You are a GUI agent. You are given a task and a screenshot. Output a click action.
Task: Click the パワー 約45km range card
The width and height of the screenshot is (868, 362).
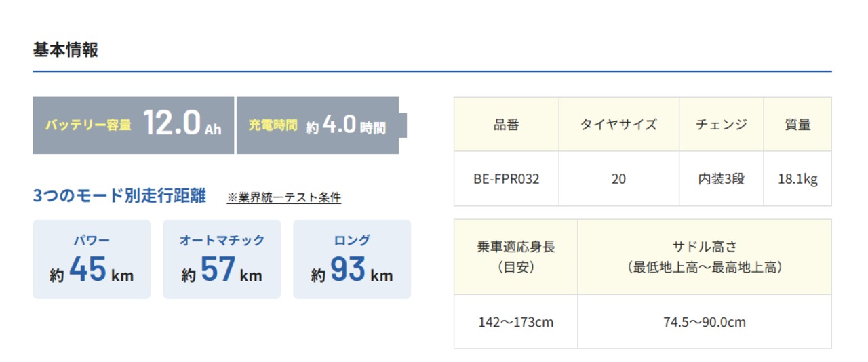(x=92, y=259)
